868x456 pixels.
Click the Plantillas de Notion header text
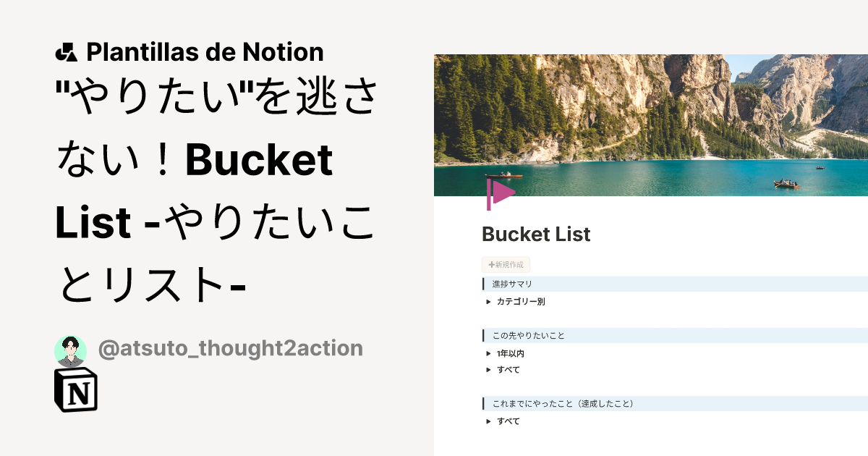205,51
